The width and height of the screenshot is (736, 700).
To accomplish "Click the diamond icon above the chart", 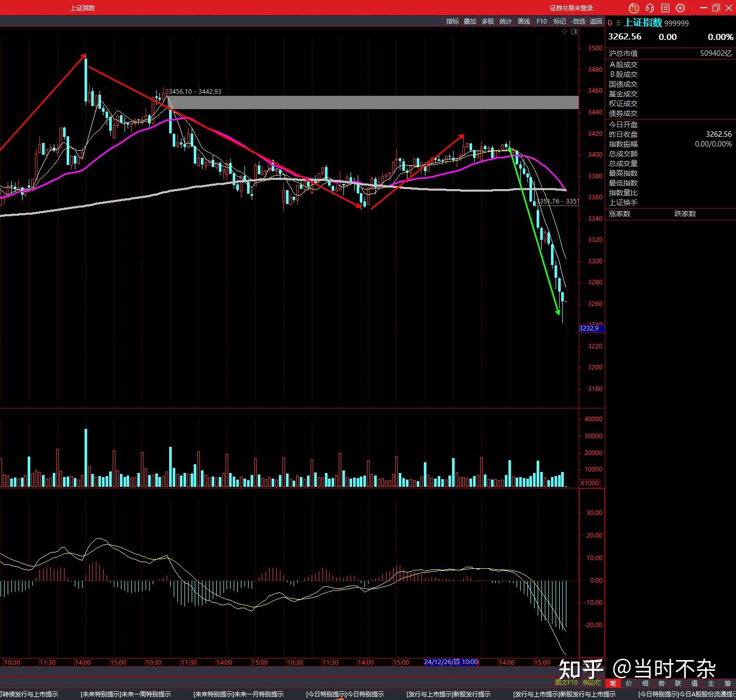I will click(x=565, y=32).
